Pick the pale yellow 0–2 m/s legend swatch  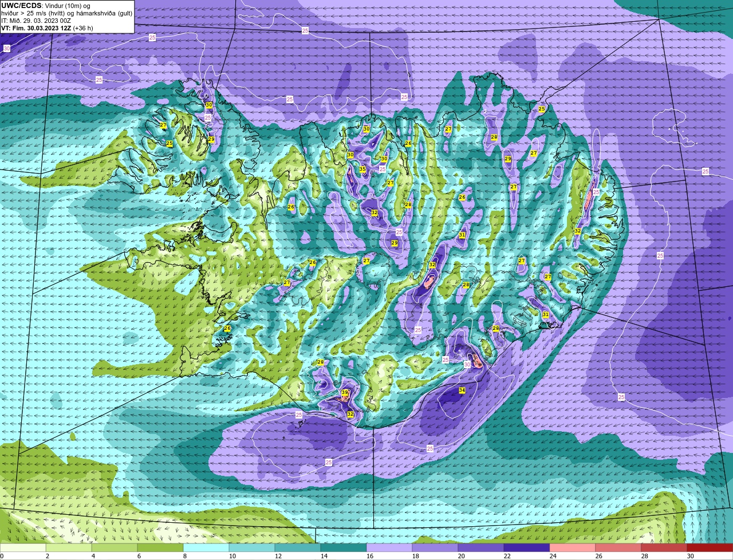23,547
